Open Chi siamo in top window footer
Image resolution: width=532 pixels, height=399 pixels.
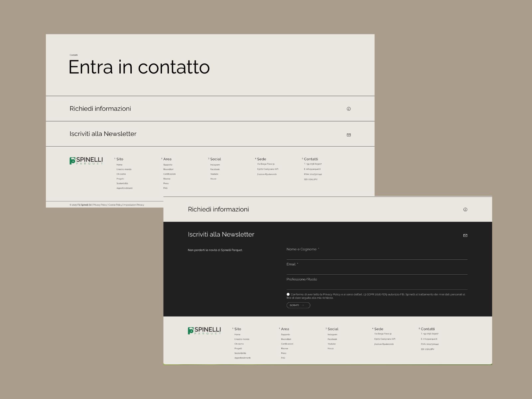pyautogui.click(x=121, y=174)
